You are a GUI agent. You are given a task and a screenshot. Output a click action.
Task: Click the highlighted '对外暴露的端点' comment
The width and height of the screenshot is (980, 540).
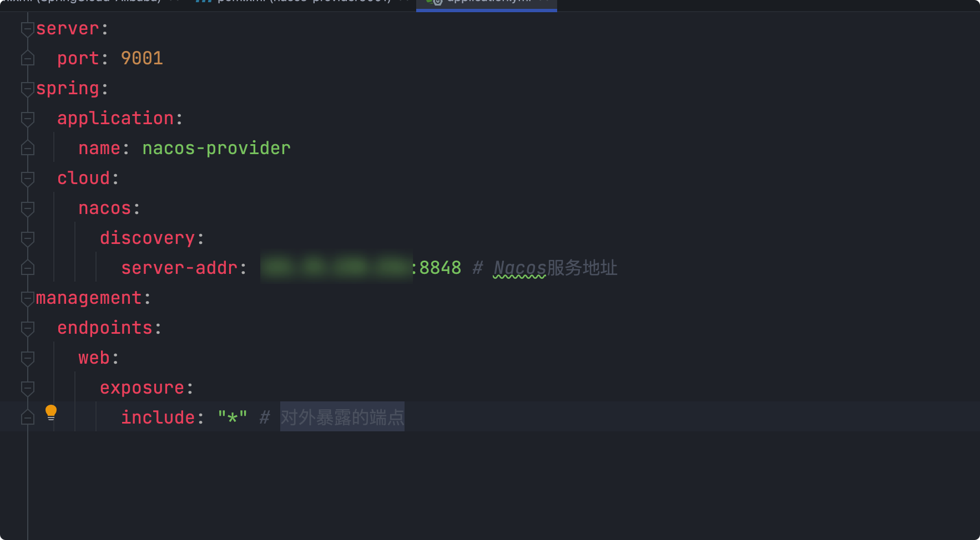342,417
